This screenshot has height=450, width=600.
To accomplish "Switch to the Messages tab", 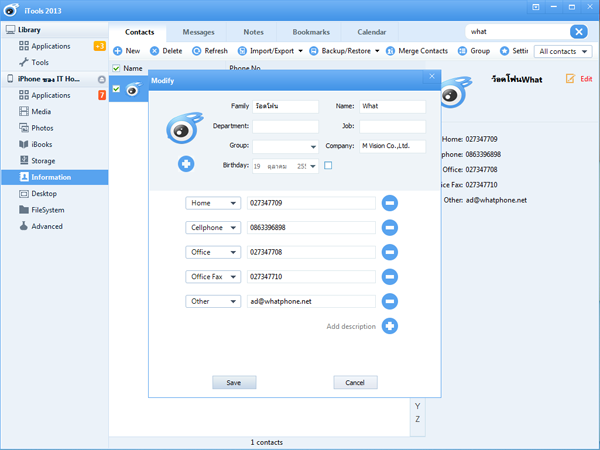I will (x=198, y=32).
